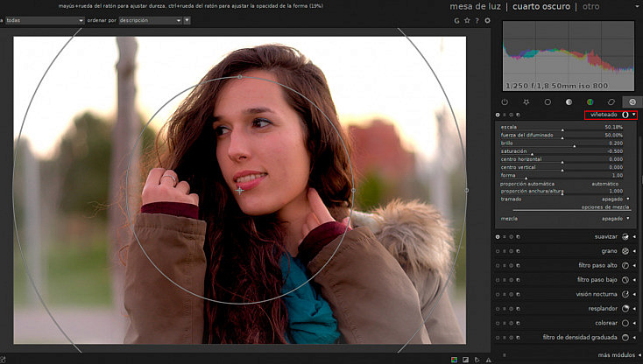Select the basic group empty circle icon
Screen dimensions: 643x364
[x=548, y=102]
